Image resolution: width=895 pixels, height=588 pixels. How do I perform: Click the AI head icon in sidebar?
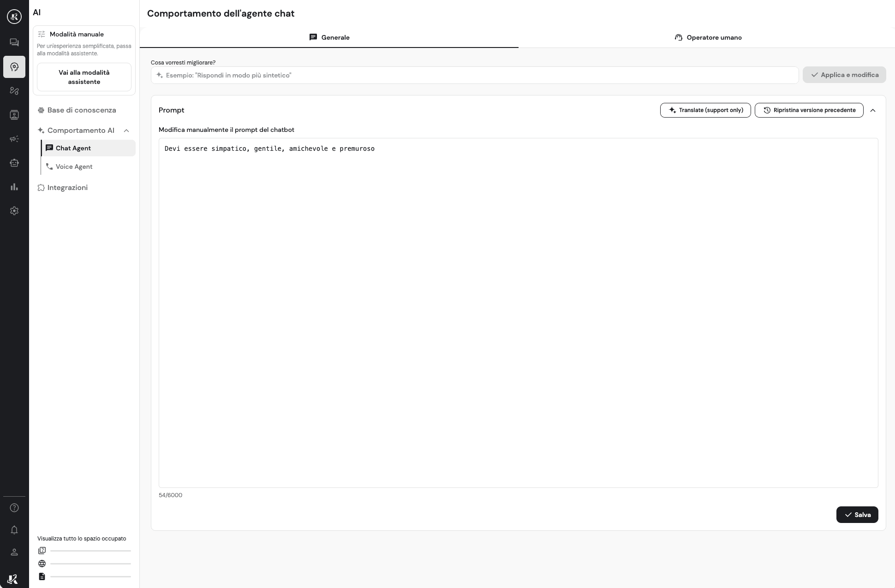[14, 67]
